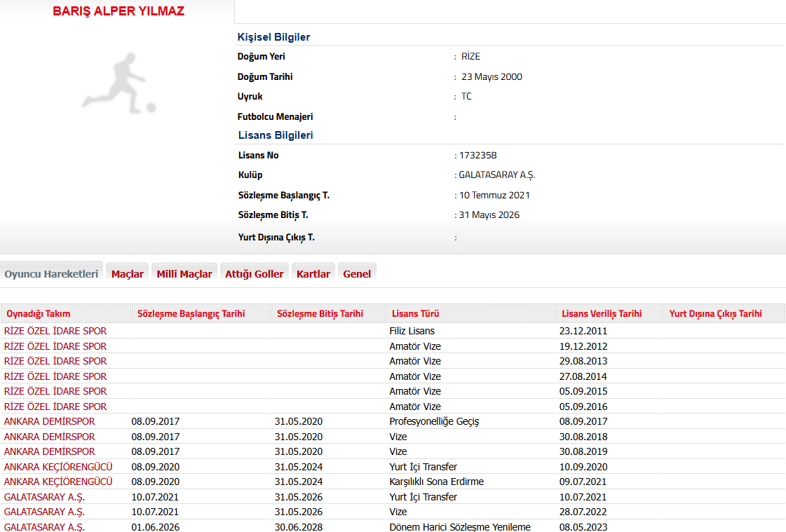
Task: Go to the Genel tab
Action: point(357,274)
